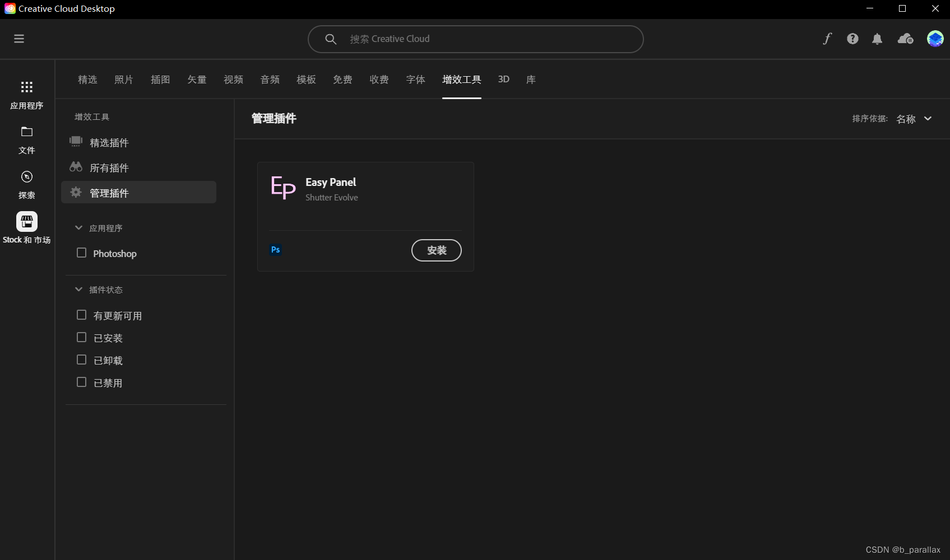Open the user profile avatar
This screenshot has width=950, height=560.
935,39
